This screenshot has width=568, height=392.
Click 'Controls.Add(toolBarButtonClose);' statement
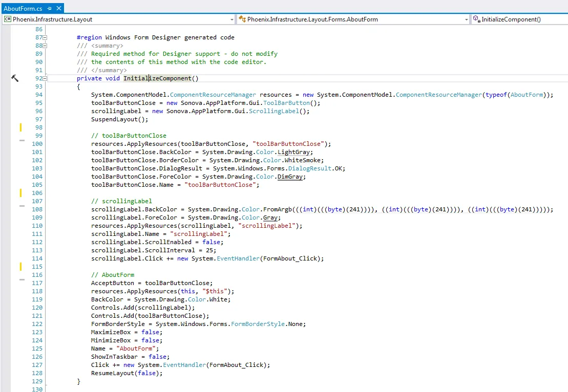150,316
